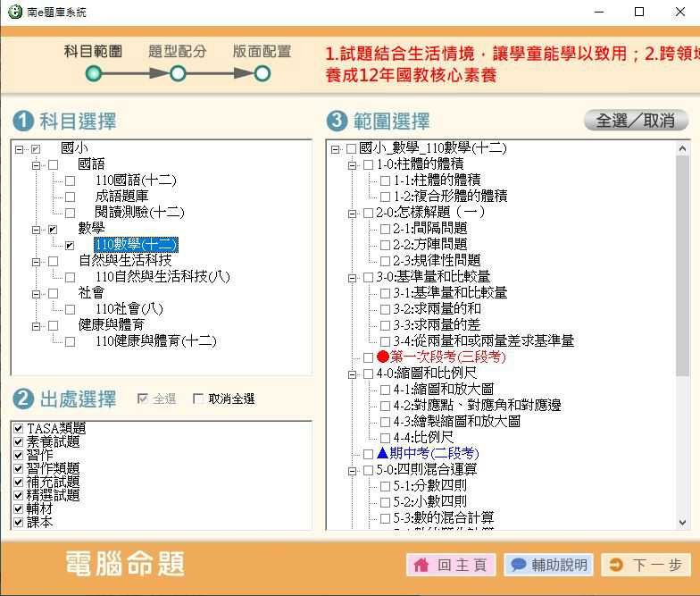Select 5-3:數的混合計算 row

443,517
